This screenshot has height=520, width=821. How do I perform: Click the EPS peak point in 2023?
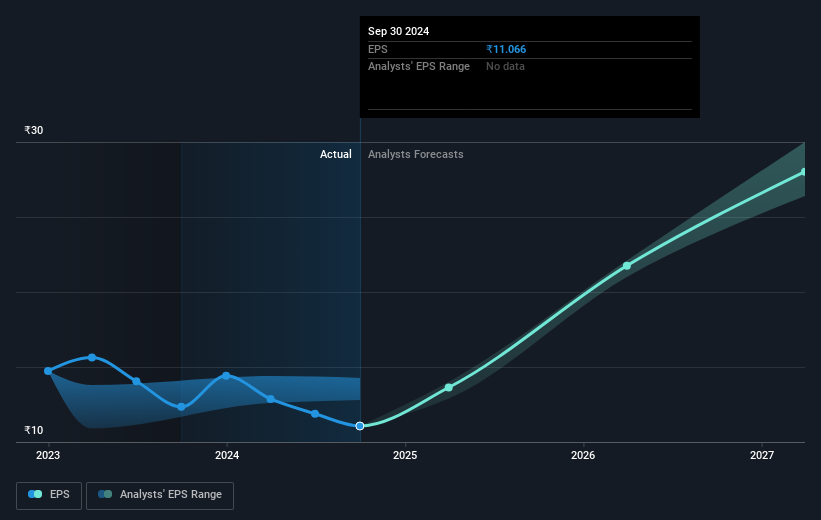(92, 358)
